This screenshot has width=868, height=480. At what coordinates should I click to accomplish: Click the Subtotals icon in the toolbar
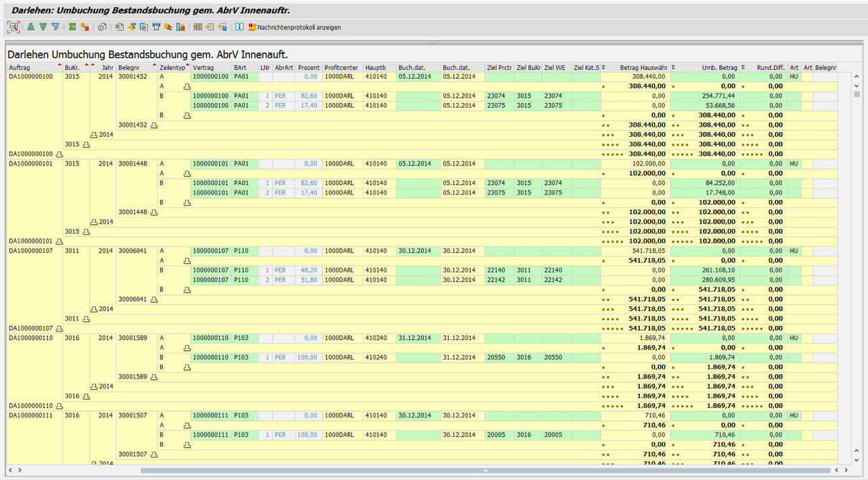coord(85,27)
